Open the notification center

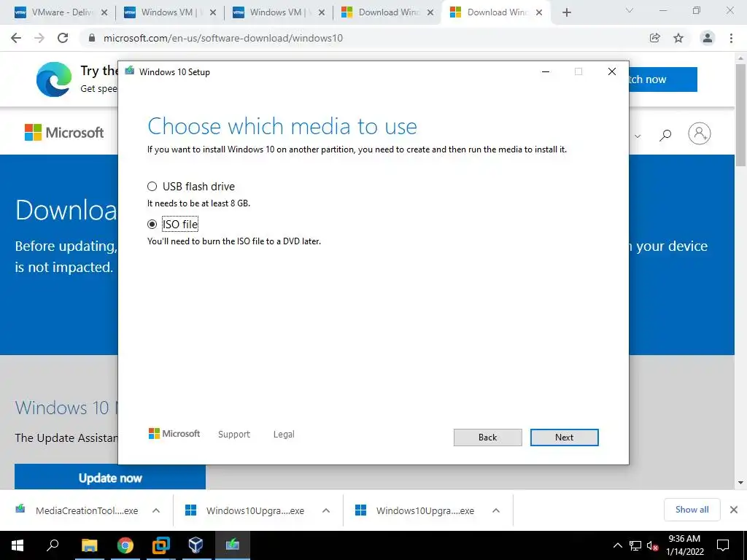click(723, 545)
